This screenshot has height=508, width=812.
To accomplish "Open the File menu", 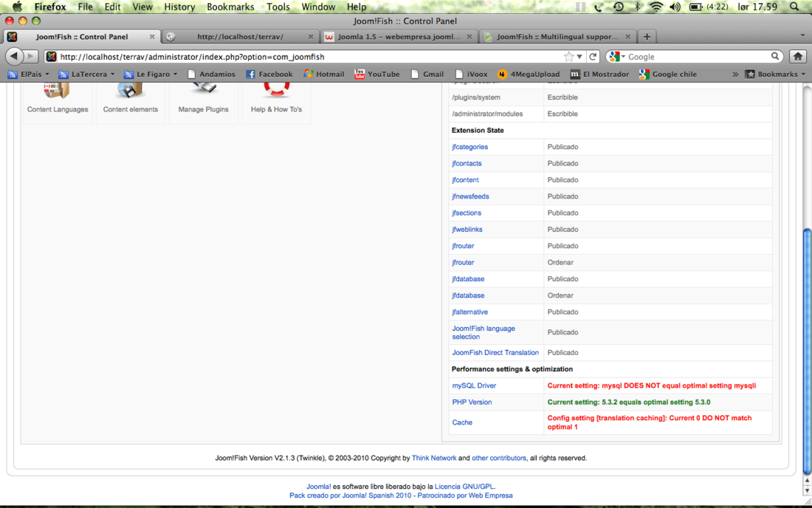I will click(x=85, y=7).
